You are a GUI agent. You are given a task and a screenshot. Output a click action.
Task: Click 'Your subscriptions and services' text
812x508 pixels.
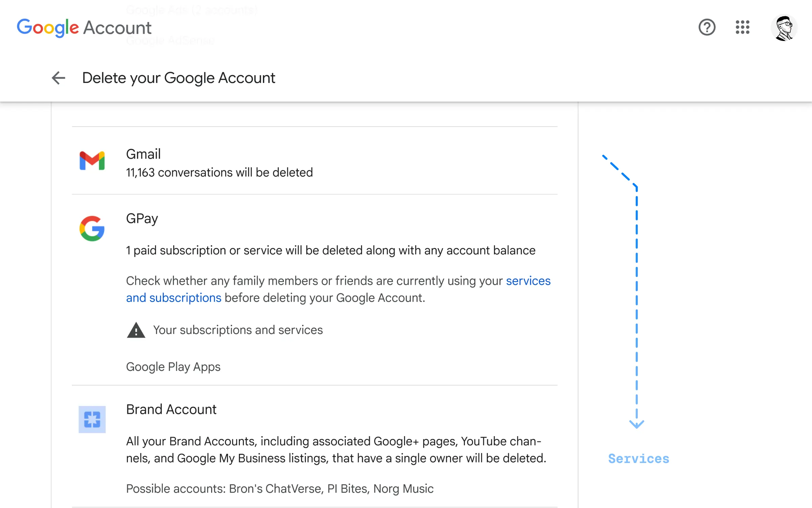click(238, 330)
